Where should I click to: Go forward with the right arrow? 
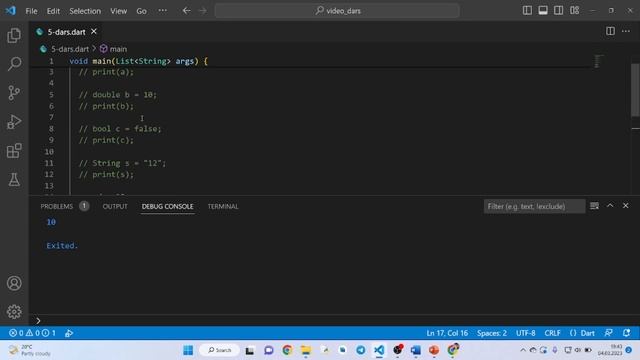pyautogui.click(x=203, y=11)
